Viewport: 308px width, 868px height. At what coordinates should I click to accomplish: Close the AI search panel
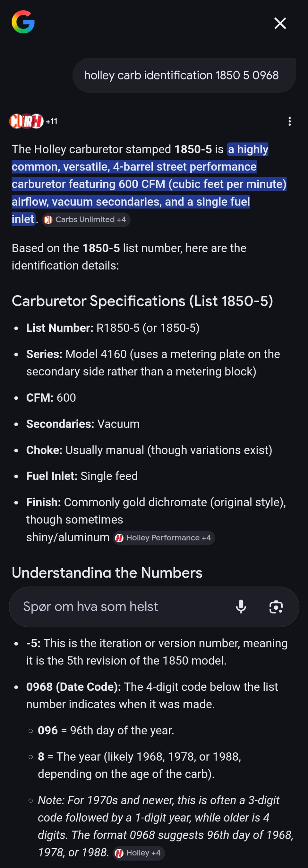point(280,23)
